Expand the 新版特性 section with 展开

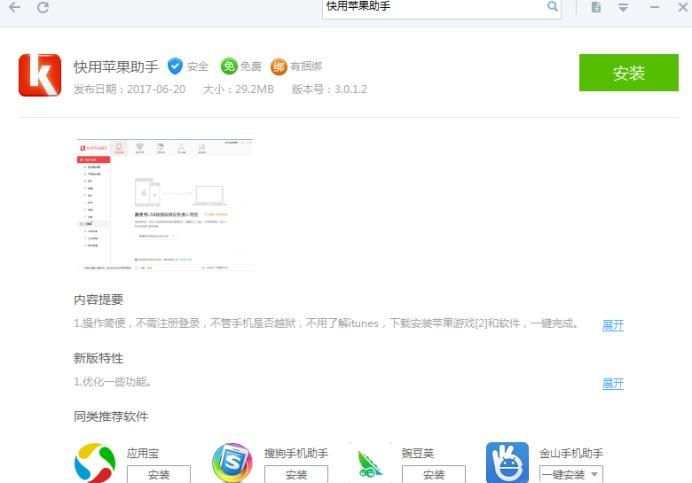tap(613, 383)
